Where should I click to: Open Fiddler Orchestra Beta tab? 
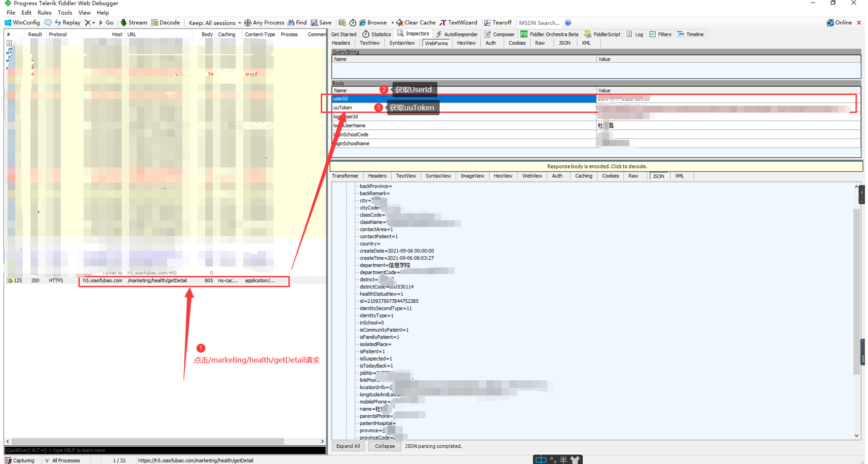tap(549, 34)
